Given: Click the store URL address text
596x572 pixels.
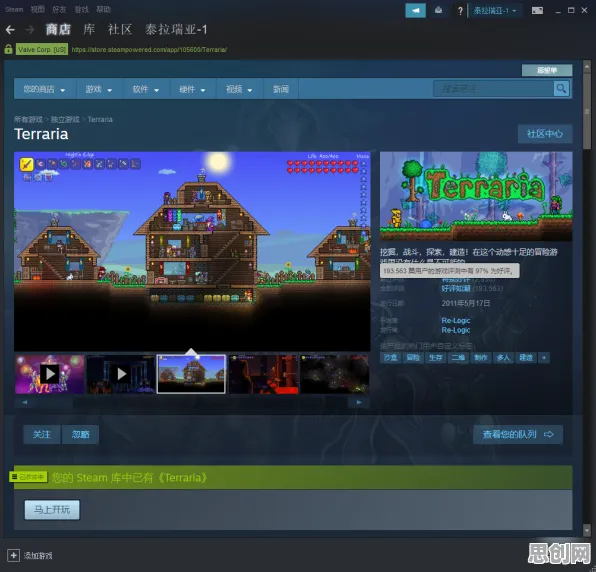Looking at the screenshot, I should click(x=149, y=50).
